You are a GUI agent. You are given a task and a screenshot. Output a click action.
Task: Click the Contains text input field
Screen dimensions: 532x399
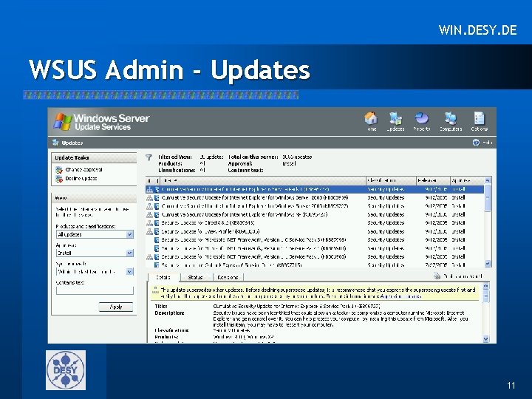tap(95, 290)
